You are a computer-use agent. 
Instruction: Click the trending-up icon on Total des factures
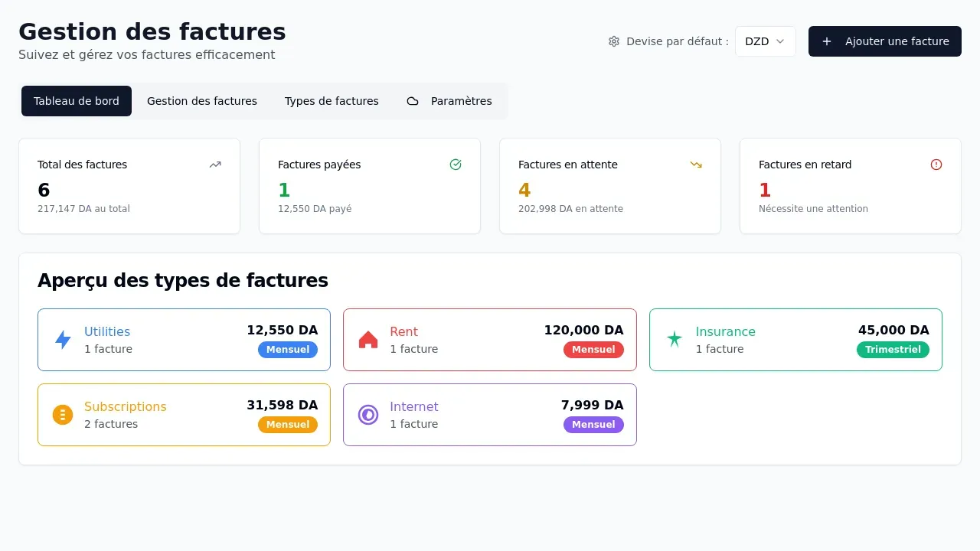215,164
